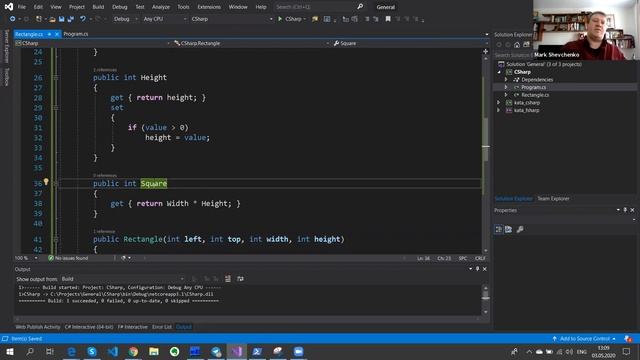Viewport: 640px width, 360px height.
Task: Click the CRLF line ending indicator
Action: (480, 258)
